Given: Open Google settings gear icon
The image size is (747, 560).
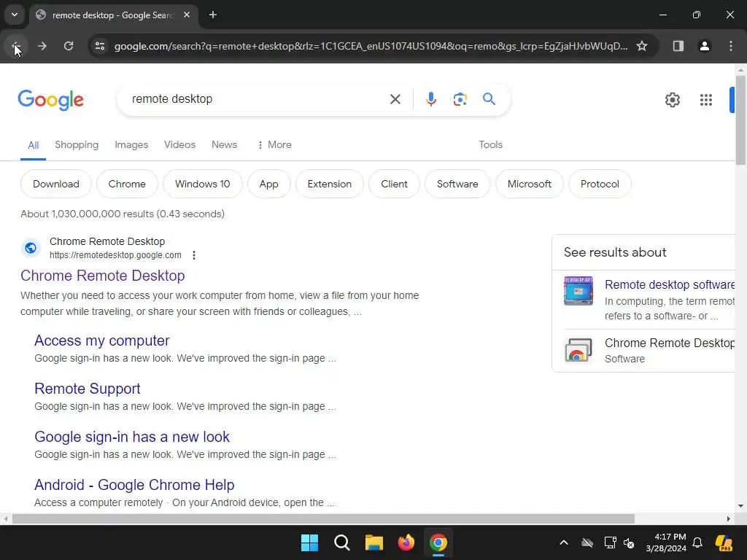Looking at the screenshot, I should click(672, 100).
